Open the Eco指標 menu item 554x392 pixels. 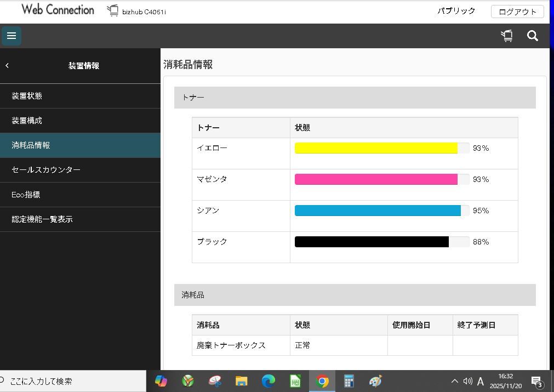click(80, 195)
